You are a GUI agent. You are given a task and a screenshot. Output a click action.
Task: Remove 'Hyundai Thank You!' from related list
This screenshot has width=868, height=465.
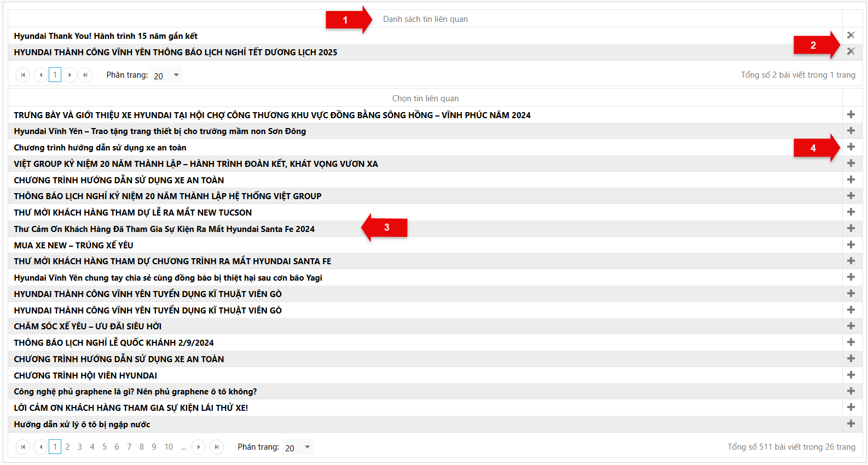click(x=850, y=35)
